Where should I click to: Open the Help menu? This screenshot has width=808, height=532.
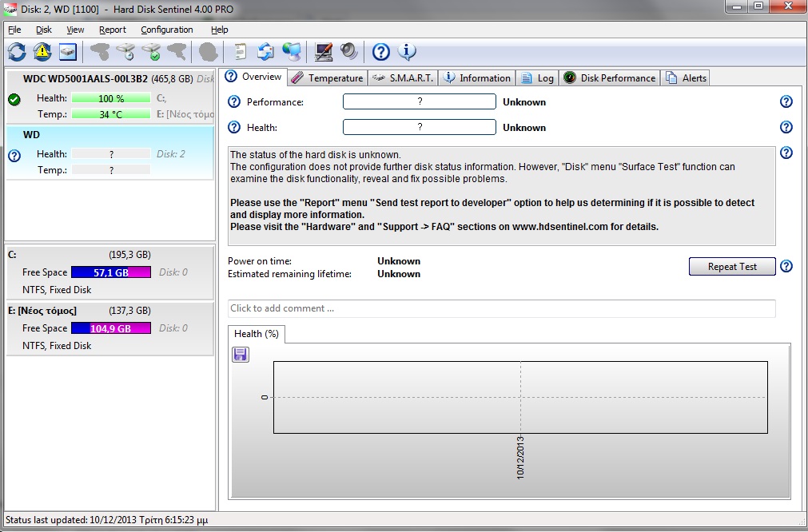pos(220,30)
